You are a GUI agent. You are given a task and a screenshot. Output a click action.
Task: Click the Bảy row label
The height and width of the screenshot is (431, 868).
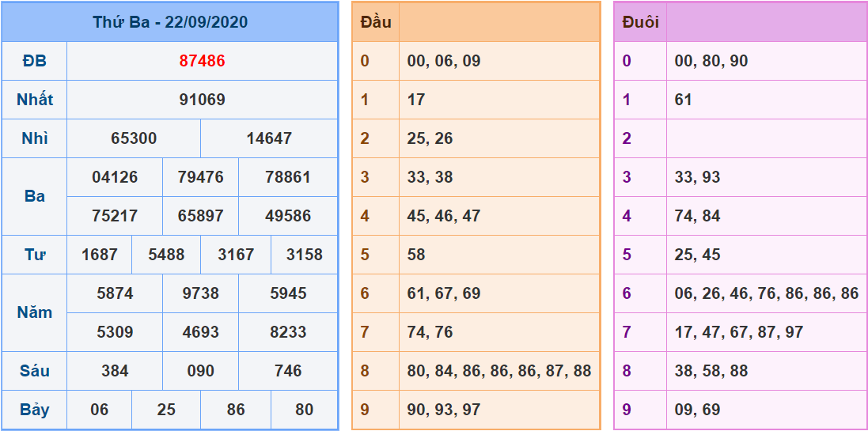[35, 410]
